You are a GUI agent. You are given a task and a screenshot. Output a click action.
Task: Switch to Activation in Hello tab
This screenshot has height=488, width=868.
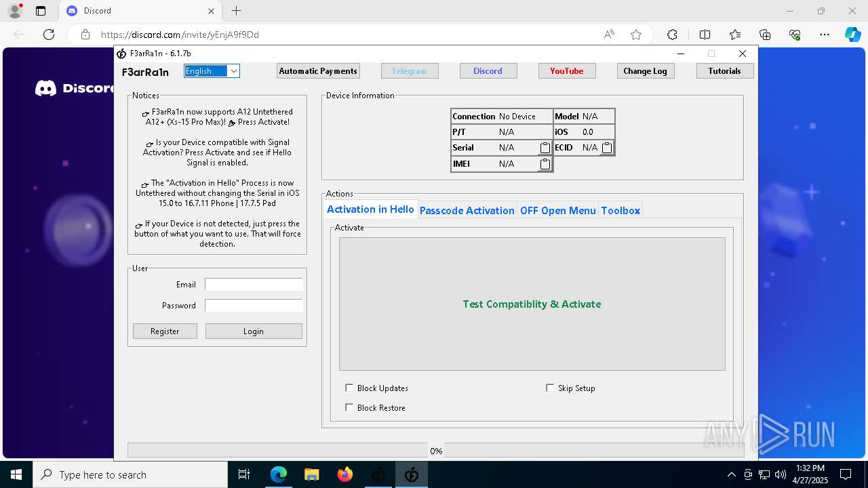[370, 209]
